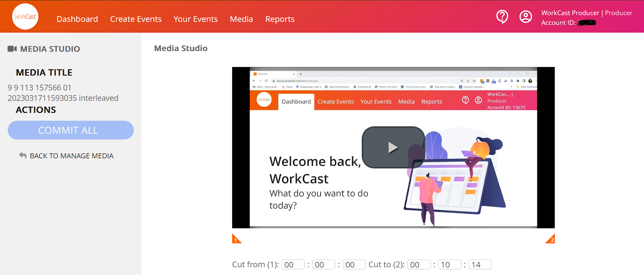Click the COMMIT ALL button
This screenshot has width=644, height=275.
(x=71, y=130)
